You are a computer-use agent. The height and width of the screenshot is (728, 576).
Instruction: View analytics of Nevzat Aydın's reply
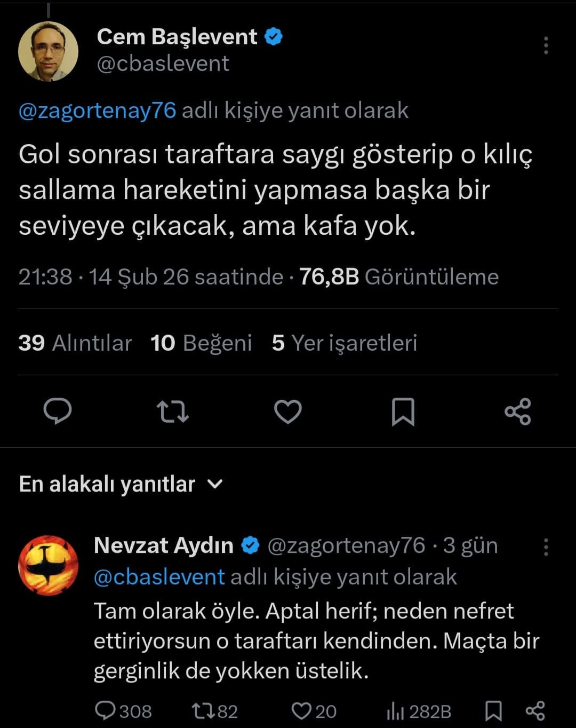[395, 711]
